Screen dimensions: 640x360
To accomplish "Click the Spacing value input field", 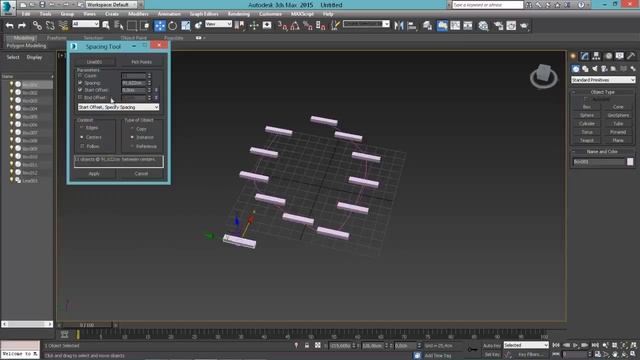I will point(133,83).
